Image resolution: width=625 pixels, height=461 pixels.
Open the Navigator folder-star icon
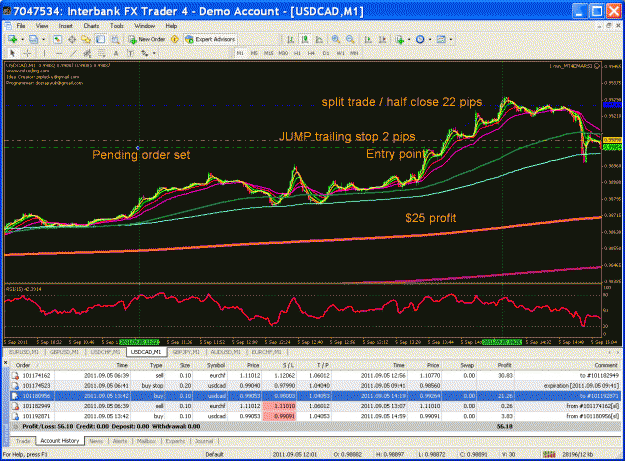(x=86, y=39)
